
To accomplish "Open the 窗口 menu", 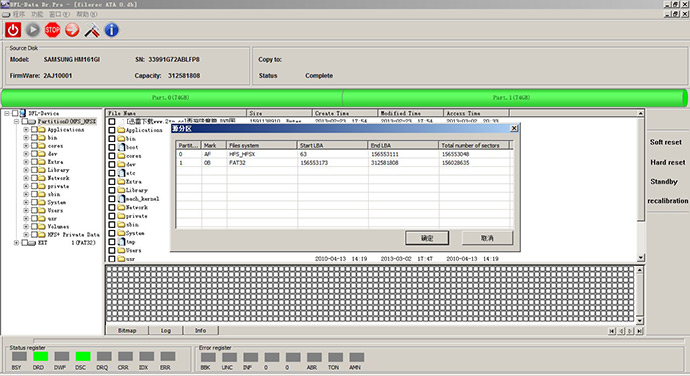I will [x=59, y=14].
